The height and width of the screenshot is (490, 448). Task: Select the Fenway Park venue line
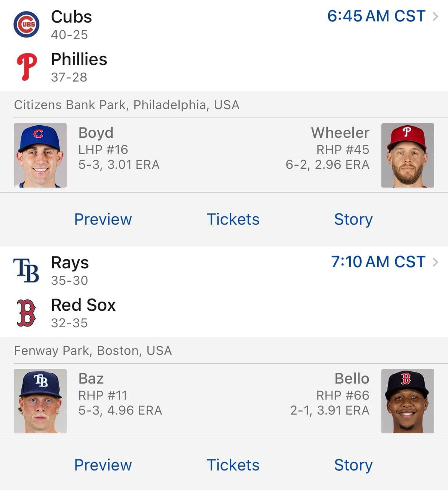(93, 351)
